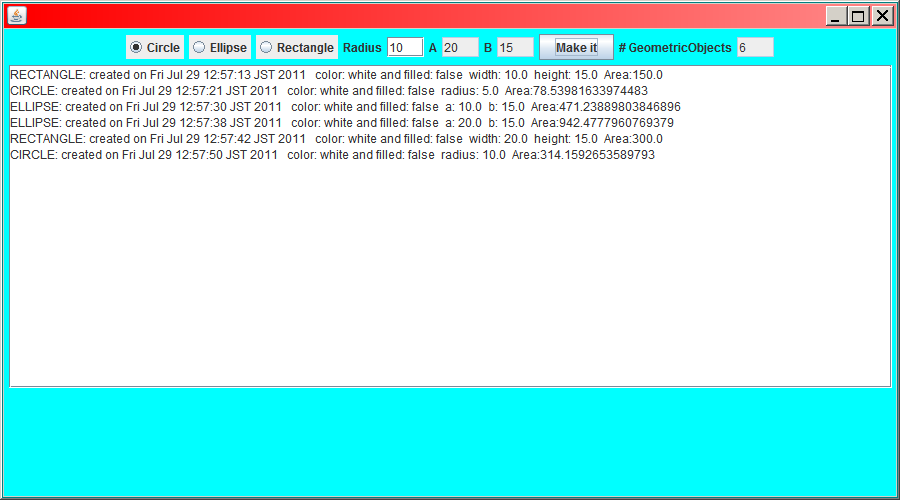Click the Radius label text

(x=362, y=48)
